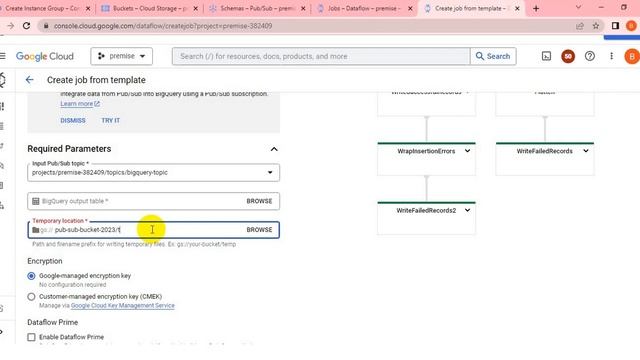640x360 pixels.
Task: Switch to the Schemas – Pub/Sub tab
Action: (257, 8)
